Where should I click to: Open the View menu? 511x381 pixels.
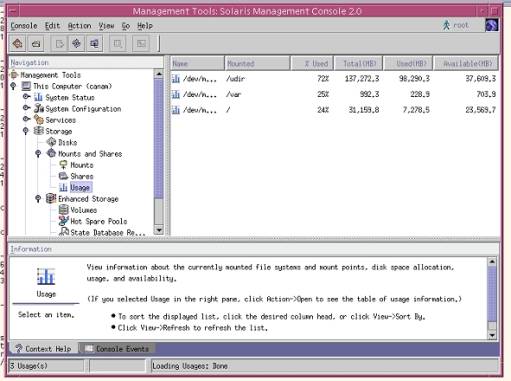pos(106,26)
